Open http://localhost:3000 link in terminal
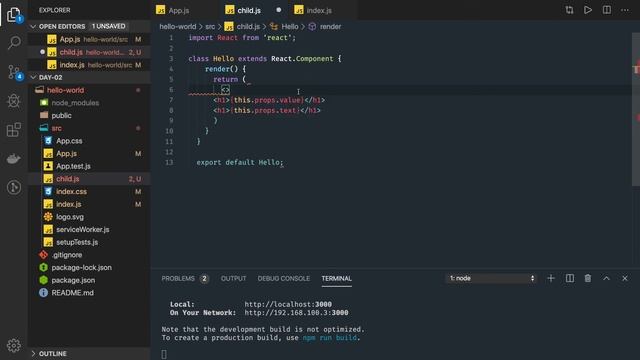 (288, 304)
